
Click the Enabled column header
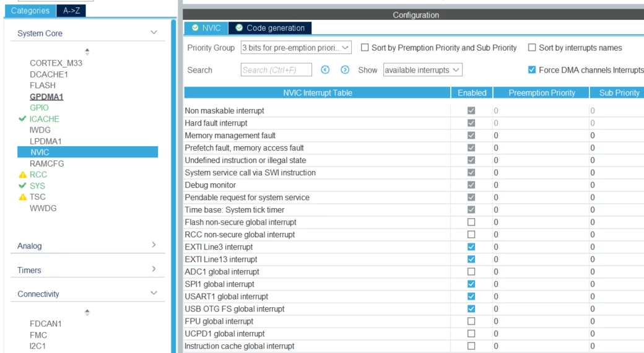(x=472, y=93)
